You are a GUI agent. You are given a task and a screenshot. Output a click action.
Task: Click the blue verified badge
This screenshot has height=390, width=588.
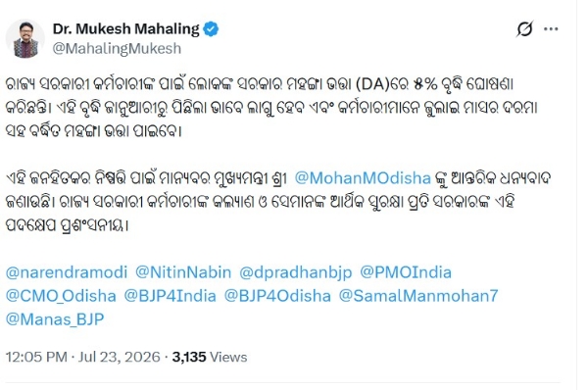(211, 29)
